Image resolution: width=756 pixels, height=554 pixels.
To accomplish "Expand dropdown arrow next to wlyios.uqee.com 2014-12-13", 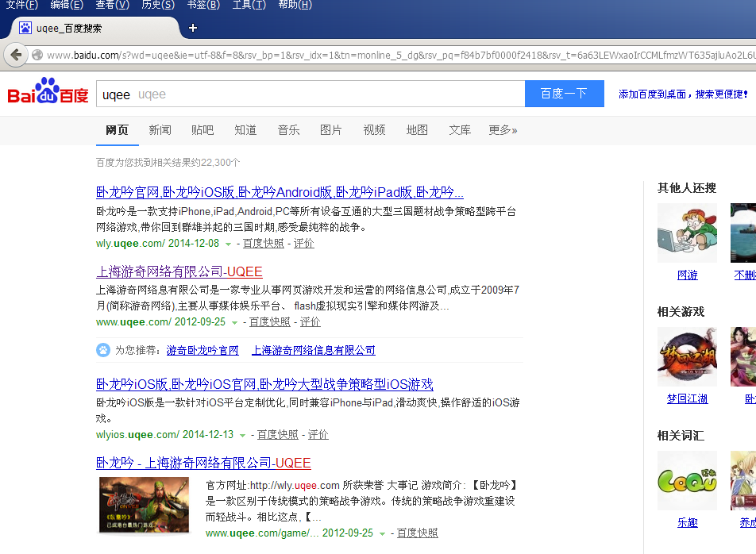I will pyautogui.click(x=242, y=436).
